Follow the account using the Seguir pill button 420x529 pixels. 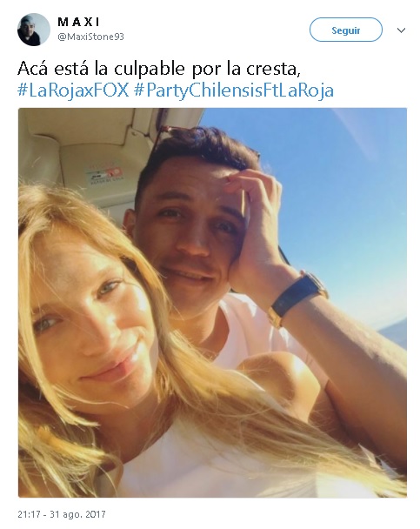(345, 30)
